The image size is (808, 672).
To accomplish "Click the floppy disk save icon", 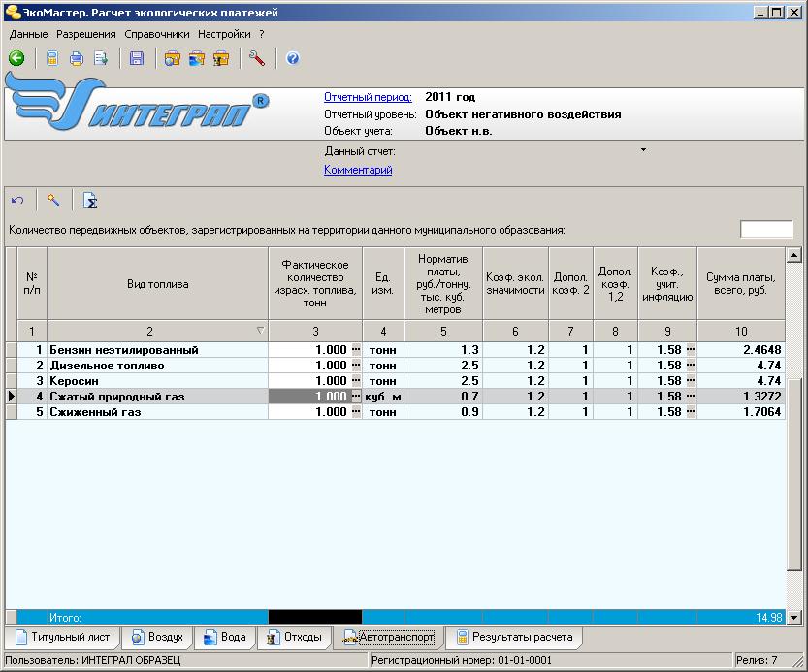I will pos(137,58).
